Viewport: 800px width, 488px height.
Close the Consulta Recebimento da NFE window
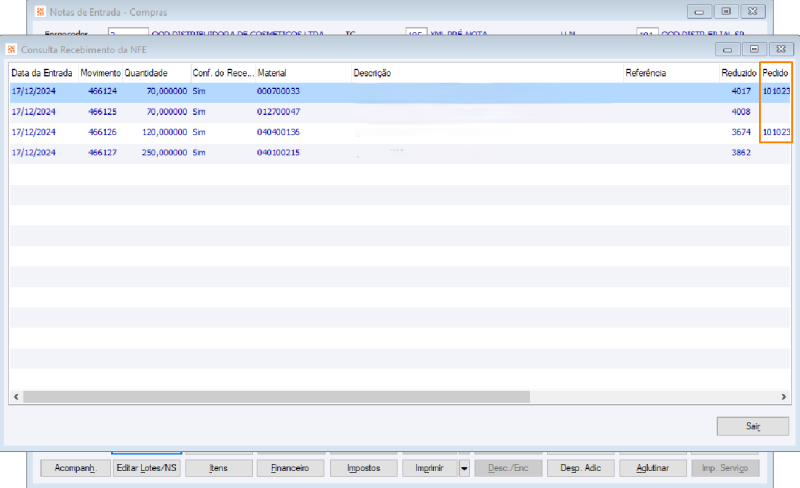pyautogui.click(x=781, y=50)
